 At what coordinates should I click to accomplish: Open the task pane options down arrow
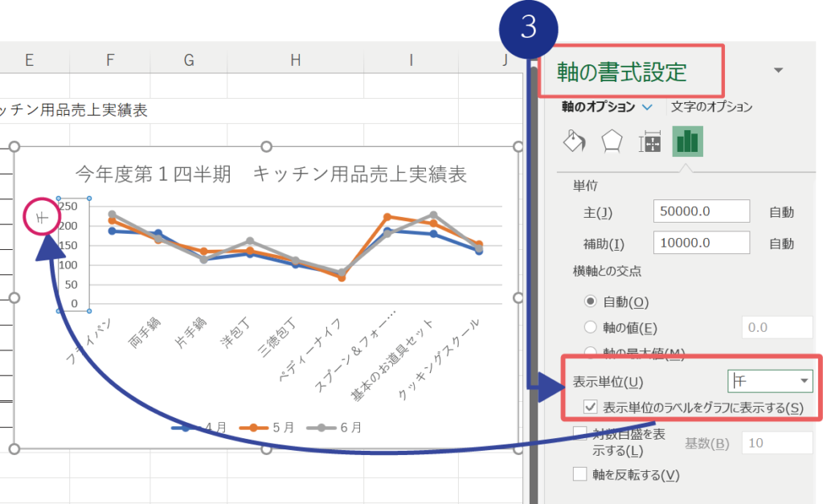[x=778, y=71]
